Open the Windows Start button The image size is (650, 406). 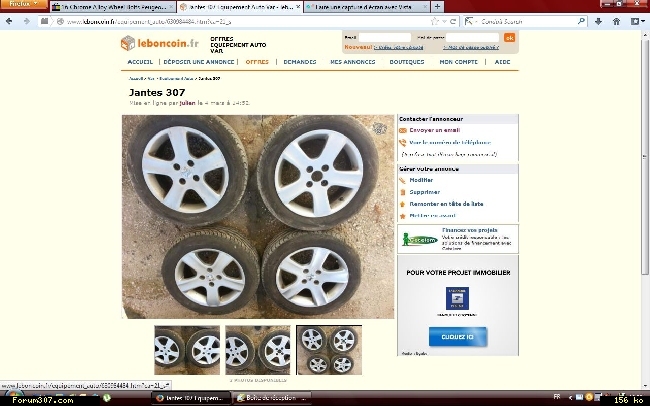(x=15, y=399)
